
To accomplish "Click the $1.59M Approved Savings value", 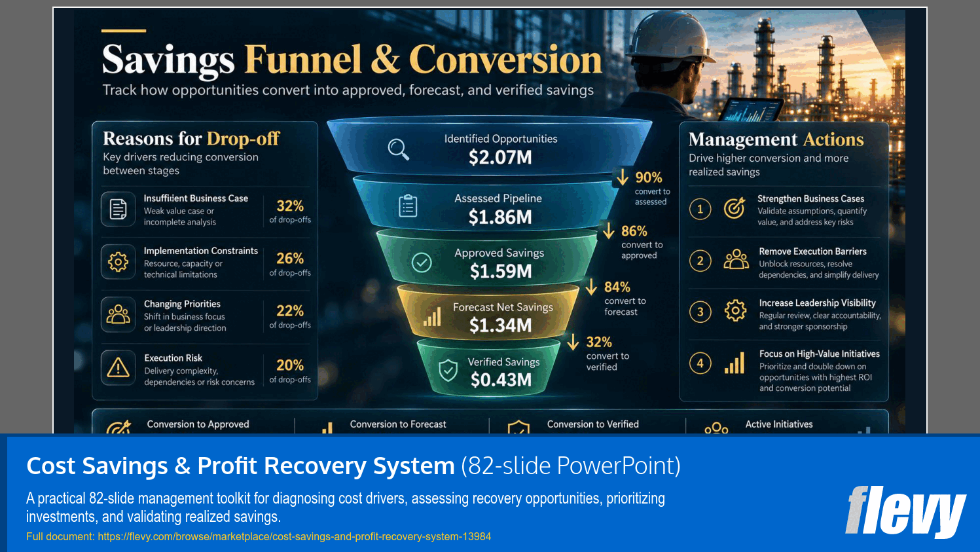I will tap(501, 271).
